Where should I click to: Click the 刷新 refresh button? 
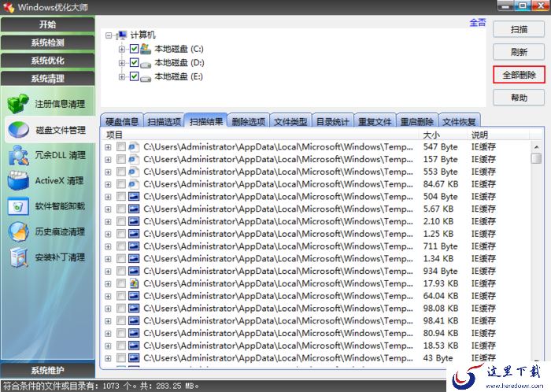coord(519,52)
